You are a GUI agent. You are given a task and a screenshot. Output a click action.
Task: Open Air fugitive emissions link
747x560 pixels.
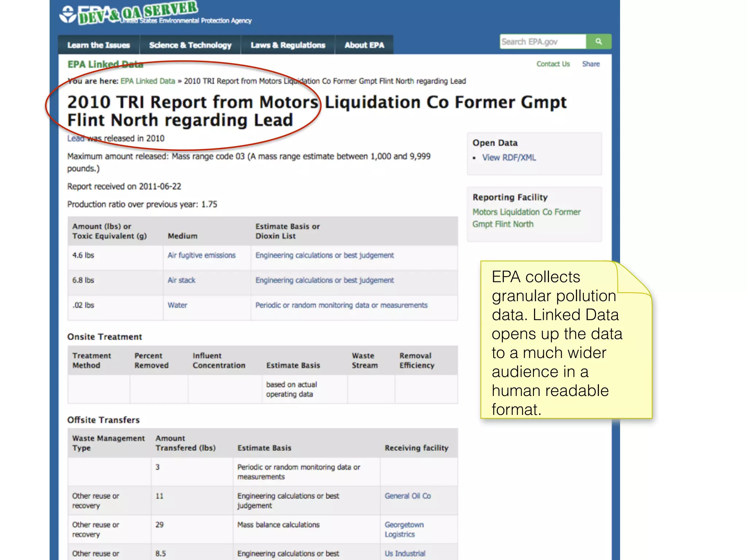pos(201,255)
